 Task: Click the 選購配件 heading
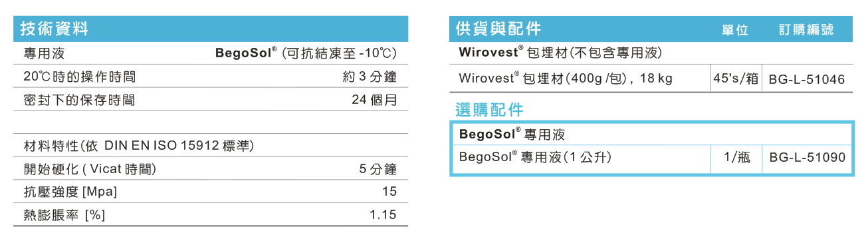click(x=489, y=110)
